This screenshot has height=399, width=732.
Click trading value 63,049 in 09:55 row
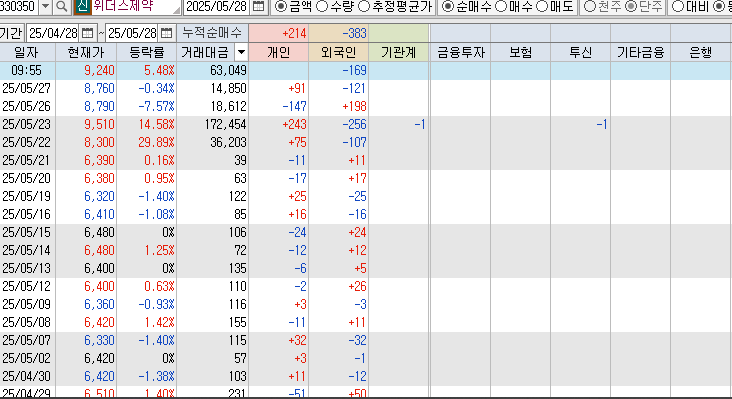click(228, 70)
